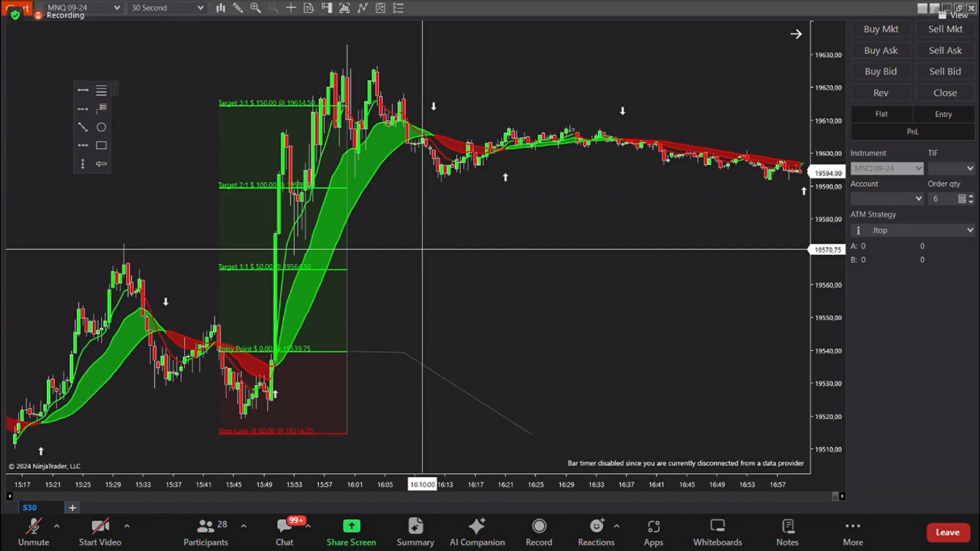Expand video options arrow beside Start Video

(x=127, y=526)
